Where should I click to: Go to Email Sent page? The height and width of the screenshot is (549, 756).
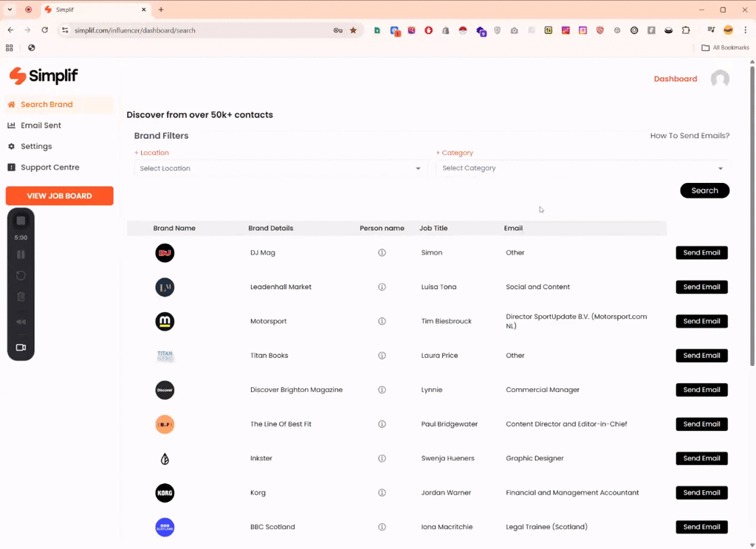41,125
